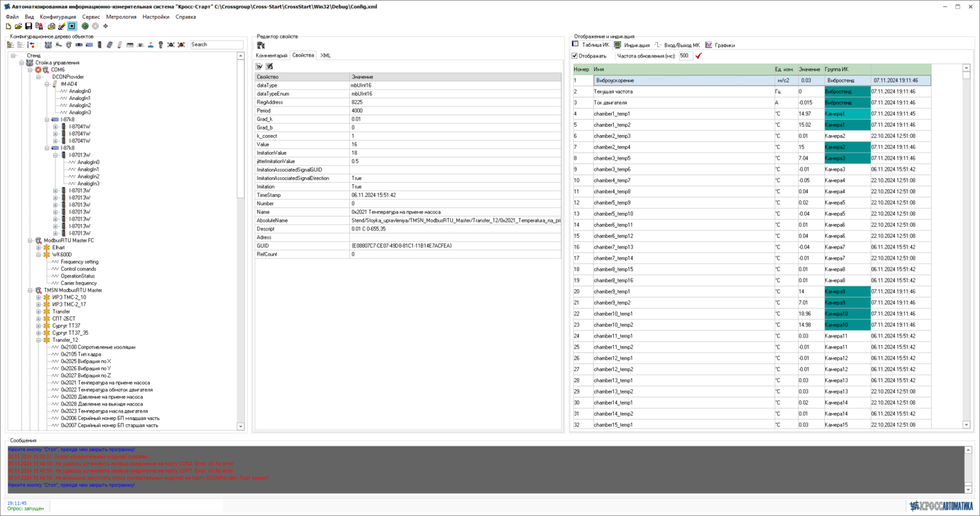
Task: Click the configuration tree vertical scrollbar
Action: click(241, 241)
